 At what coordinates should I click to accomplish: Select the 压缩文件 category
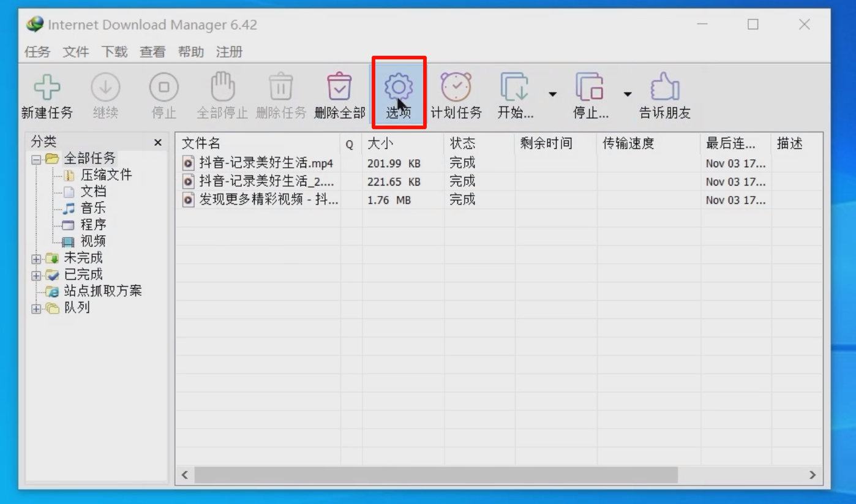click(106, 175)
